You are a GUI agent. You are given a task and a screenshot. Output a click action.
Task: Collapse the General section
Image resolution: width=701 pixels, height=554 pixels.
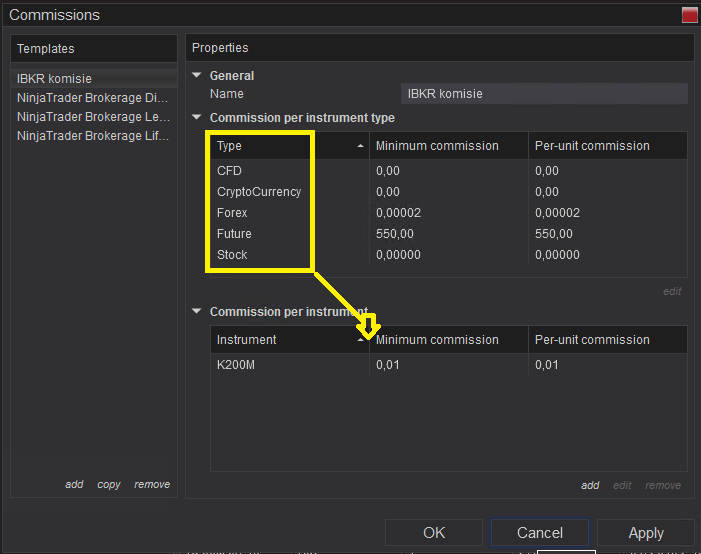(x=196, y=75)
